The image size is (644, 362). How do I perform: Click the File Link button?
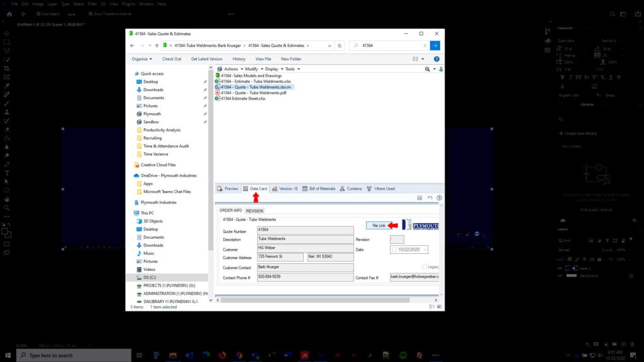click(x=380, y=225)
